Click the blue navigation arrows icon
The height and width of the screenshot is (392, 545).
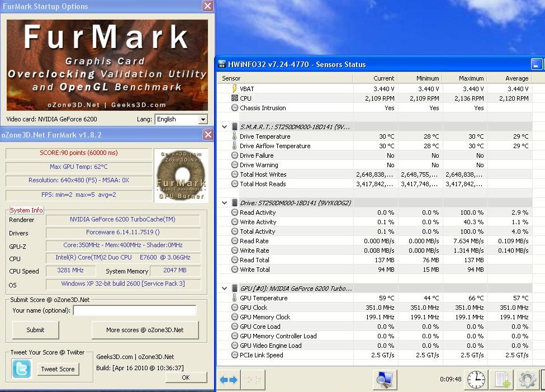228,379
